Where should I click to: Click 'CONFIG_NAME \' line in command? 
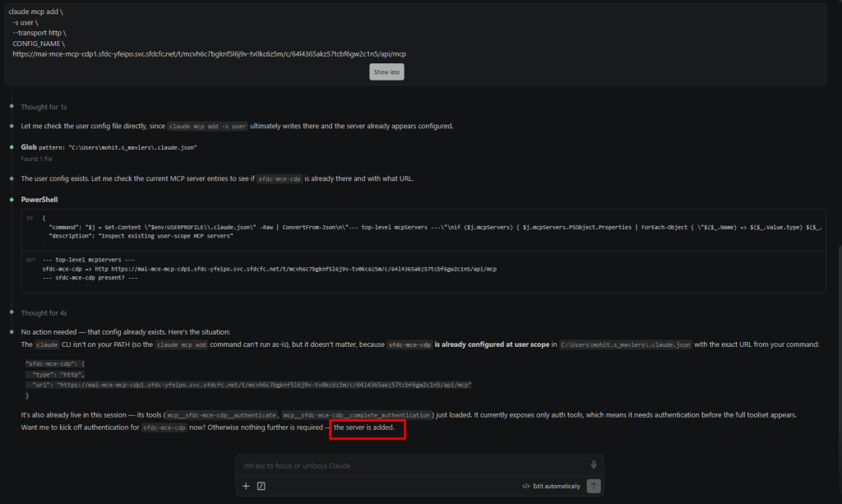point(39,44)
